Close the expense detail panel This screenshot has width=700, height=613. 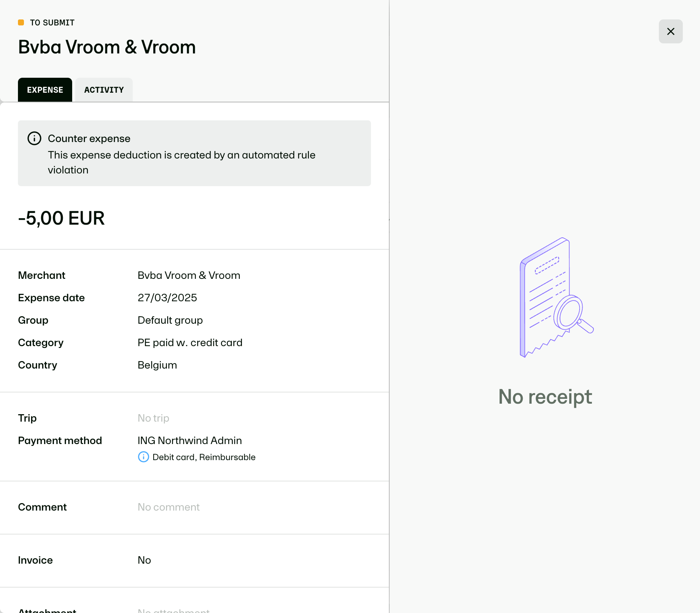click(x=670, y=31)
